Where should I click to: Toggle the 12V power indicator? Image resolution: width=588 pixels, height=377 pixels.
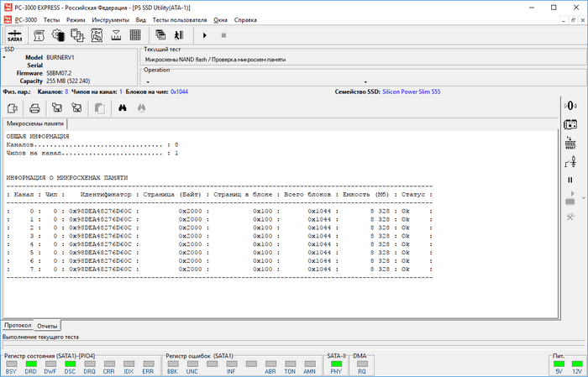point(576,365)
